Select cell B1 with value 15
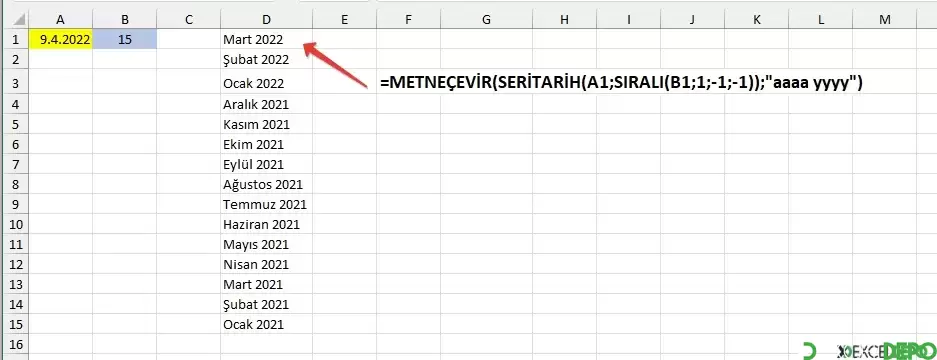This screenshot has height=360, width=937. click(x=125, y=39)
